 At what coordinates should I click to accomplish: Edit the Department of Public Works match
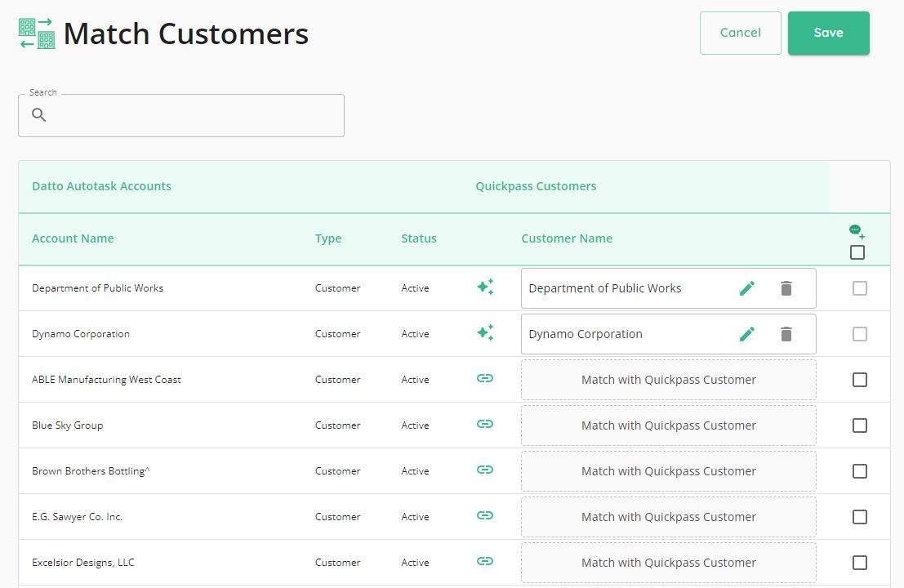(747, 288)
